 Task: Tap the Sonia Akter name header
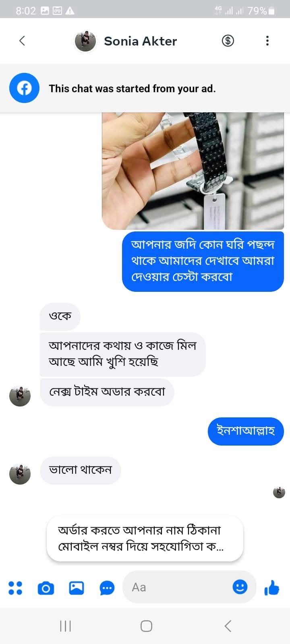click(x=140, y=41)
